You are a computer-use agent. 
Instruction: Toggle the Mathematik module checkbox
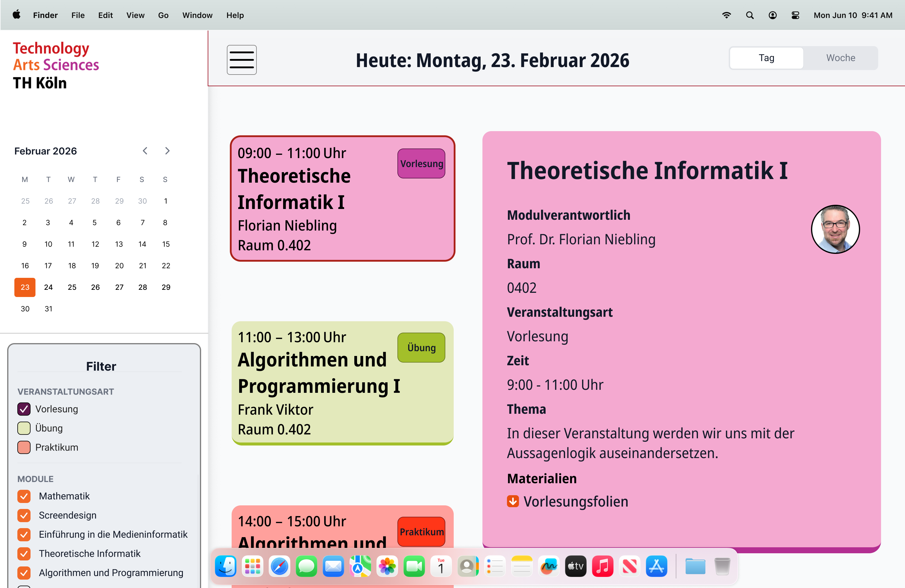pos(24,496)
